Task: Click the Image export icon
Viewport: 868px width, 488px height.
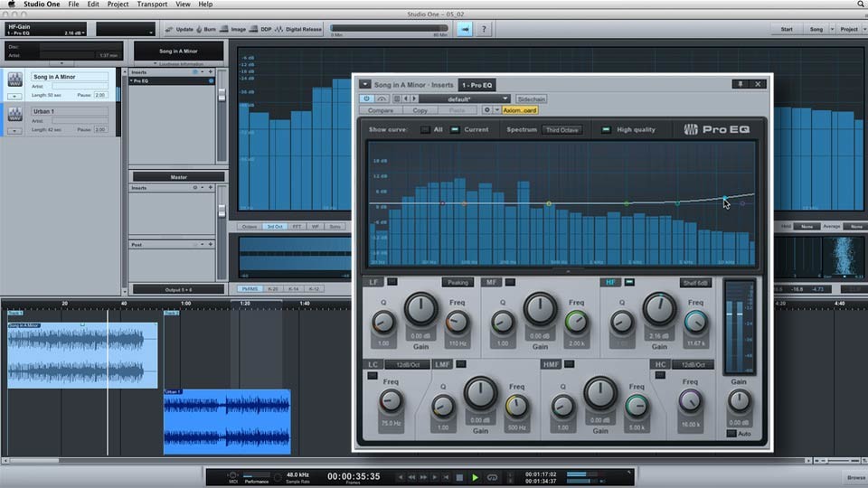Action: [x=224, y=29]
